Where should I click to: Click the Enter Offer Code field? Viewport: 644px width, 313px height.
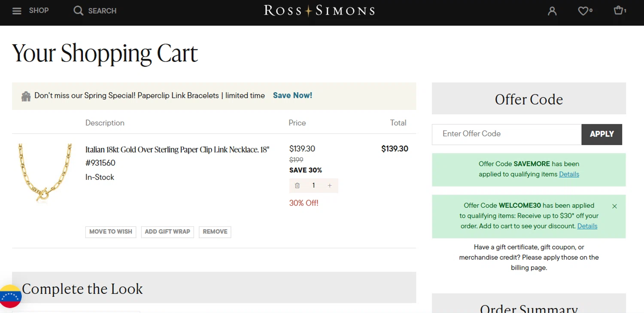pos(507,134)
